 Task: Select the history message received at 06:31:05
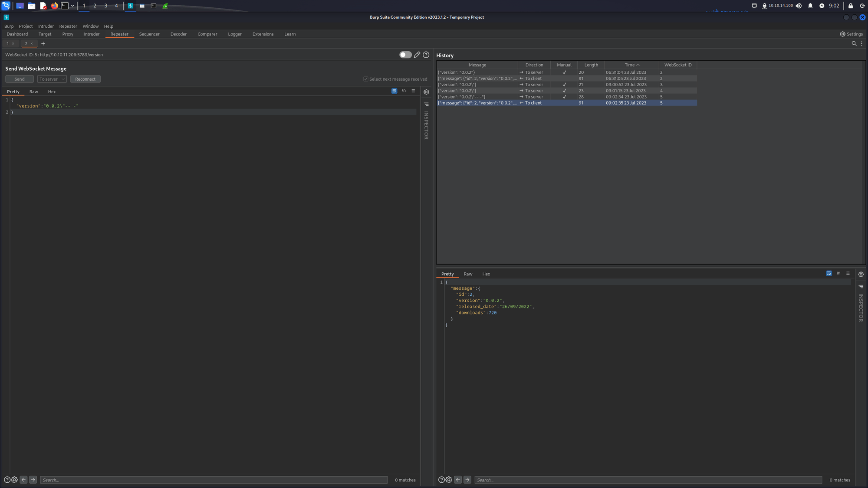click(567, 79)
